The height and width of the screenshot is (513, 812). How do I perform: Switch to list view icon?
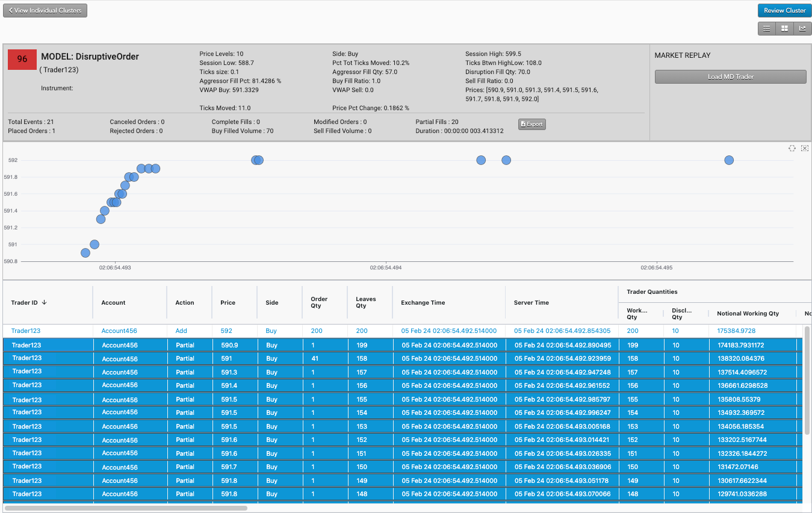767,28
